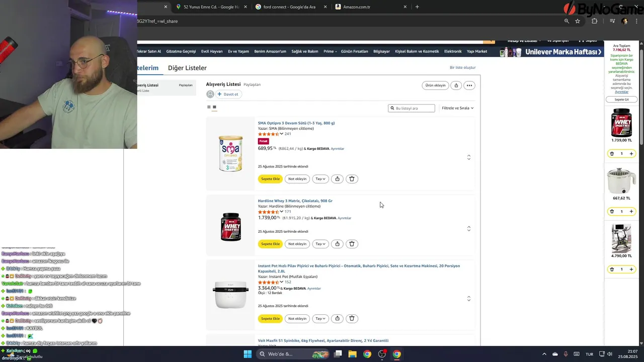
Task: Expand rating breakdown for SMA Optipro
Action: 282,134
